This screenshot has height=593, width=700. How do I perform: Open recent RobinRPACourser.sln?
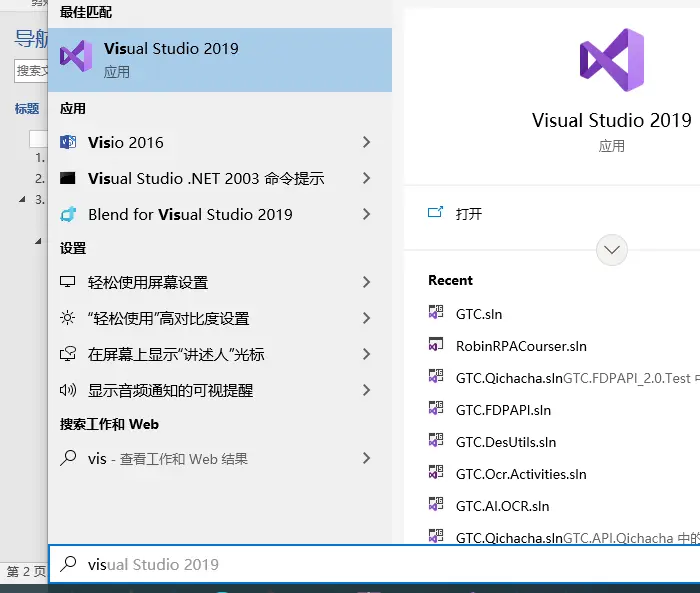coord(521,347)
